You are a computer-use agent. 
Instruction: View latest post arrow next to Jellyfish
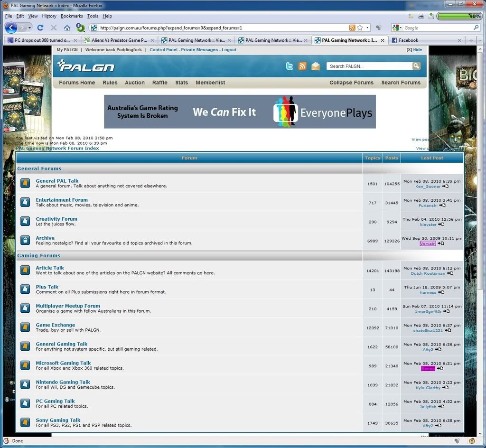(441, 407)
